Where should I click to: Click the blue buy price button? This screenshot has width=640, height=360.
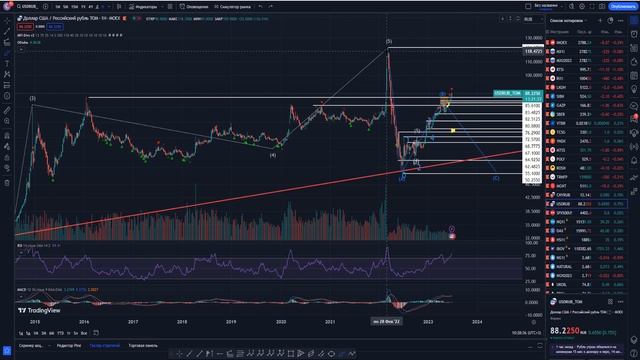pos(55,27)
